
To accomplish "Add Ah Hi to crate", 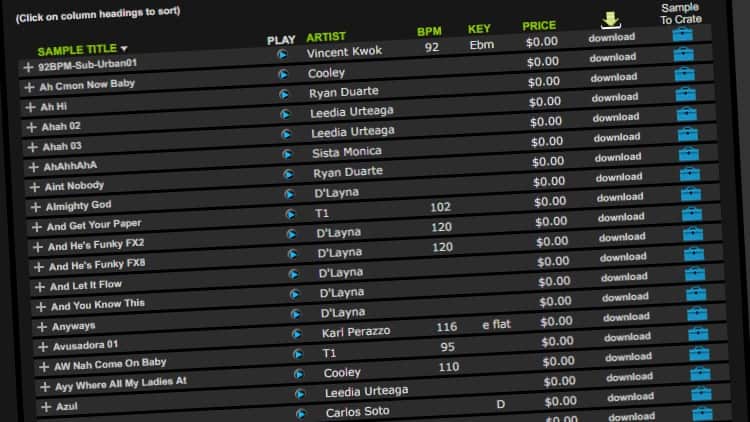I will click(x=684, y=74).
